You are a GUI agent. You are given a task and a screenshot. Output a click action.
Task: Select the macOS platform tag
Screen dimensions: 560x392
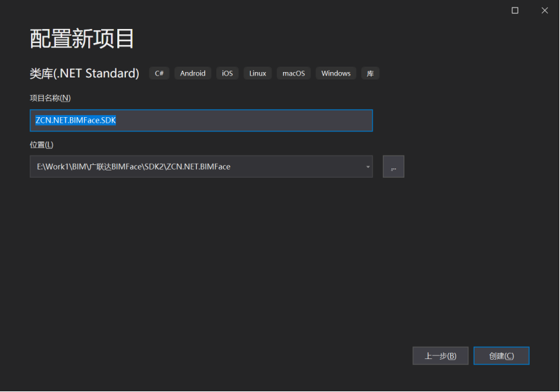pyautogui.click(x=293, y=73)
